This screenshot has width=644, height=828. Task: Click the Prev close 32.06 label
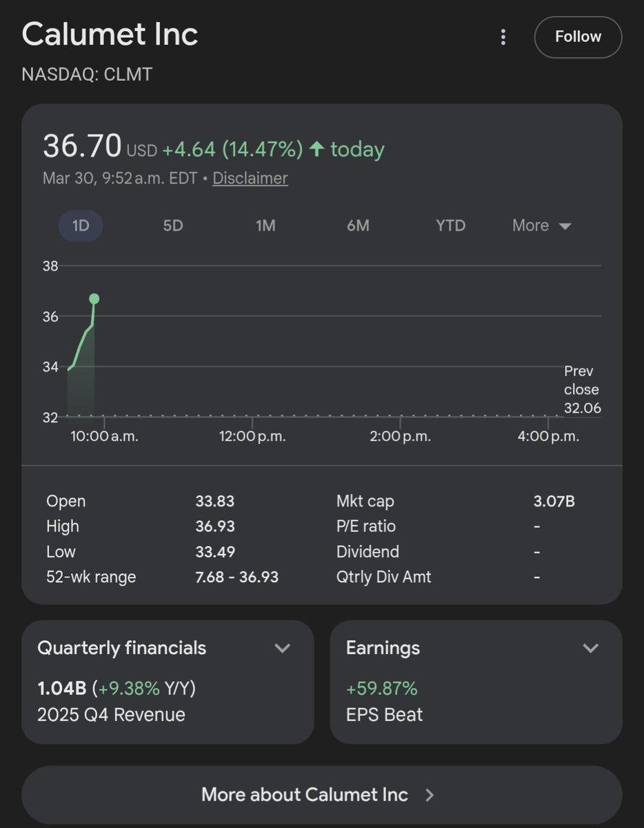pyautogui.click(x=582, y=390)
